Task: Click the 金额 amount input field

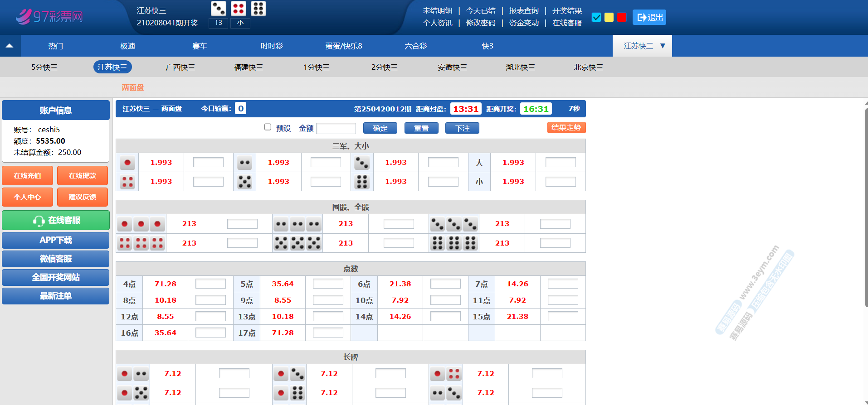Action: 336,128
